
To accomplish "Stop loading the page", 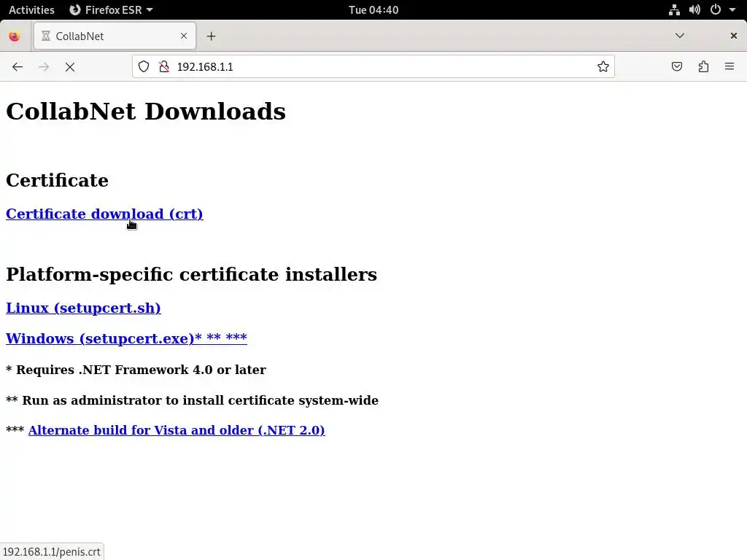I will 70,67.
